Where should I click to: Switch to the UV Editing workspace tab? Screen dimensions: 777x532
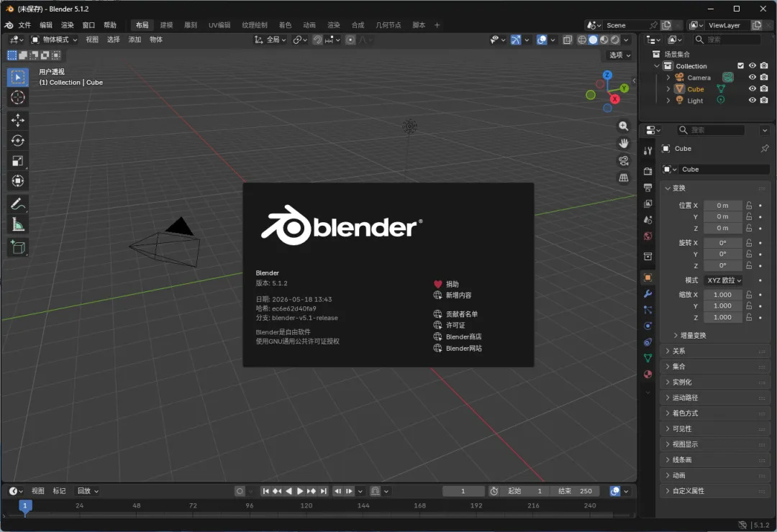[219, 25]
